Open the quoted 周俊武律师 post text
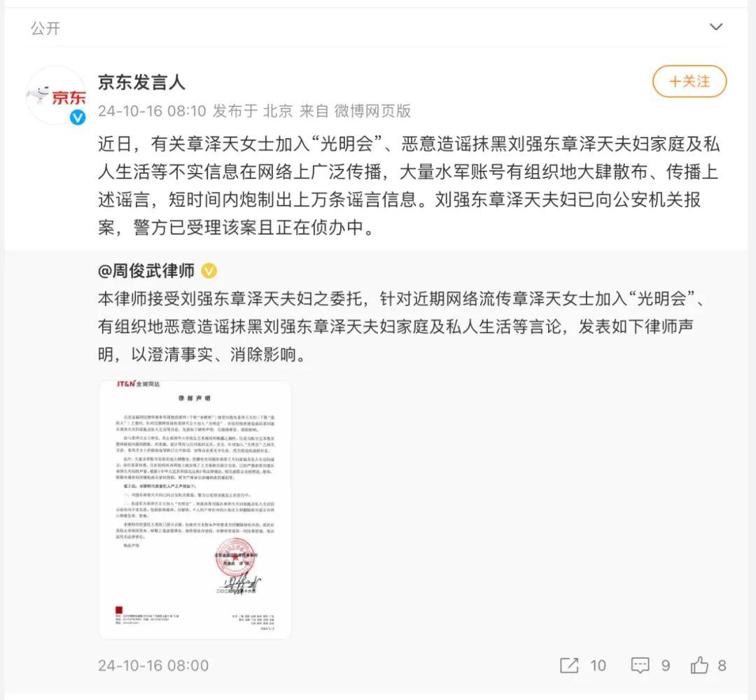 coord(401,327)
